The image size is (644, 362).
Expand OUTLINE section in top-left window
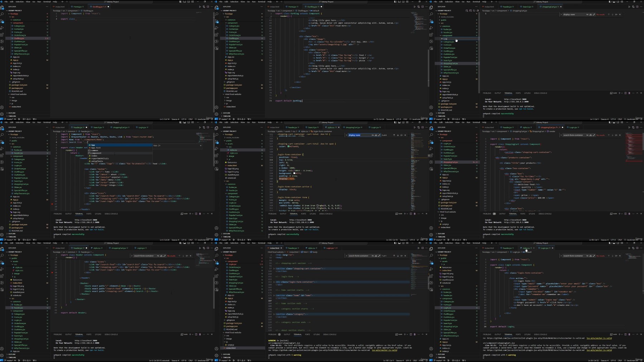point(12,113)
